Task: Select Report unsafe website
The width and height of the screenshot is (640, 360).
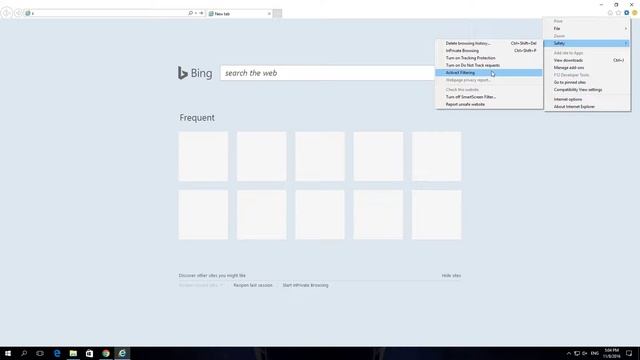Action: tap(489, 104)
